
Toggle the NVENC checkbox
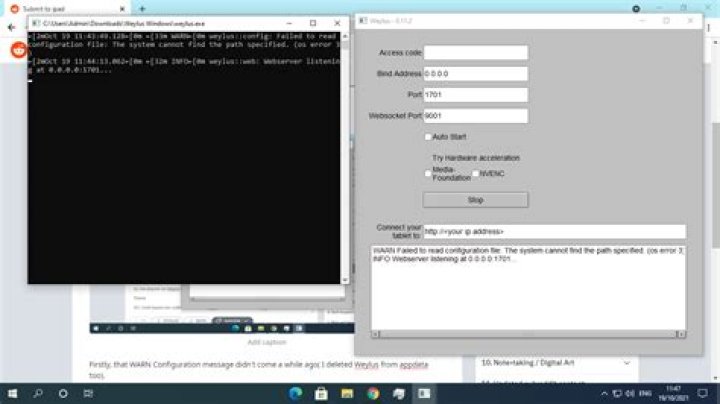(x=476, y=174)
